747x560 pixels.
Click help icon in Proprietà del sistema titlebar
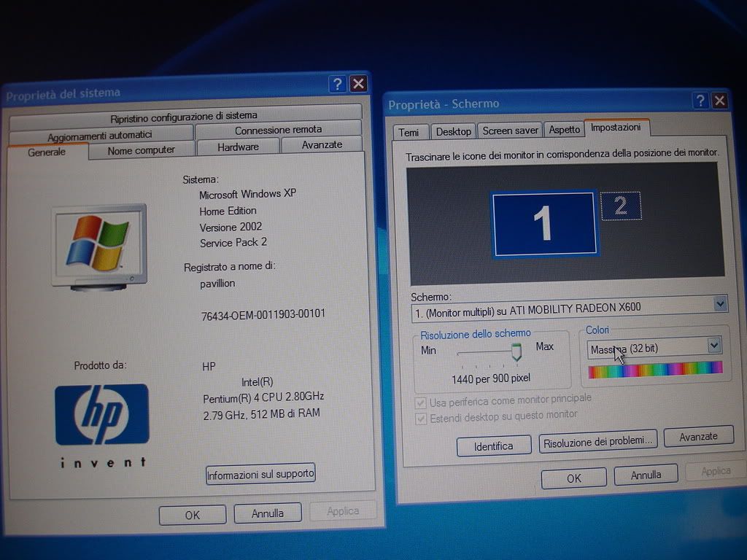point(337,84)
